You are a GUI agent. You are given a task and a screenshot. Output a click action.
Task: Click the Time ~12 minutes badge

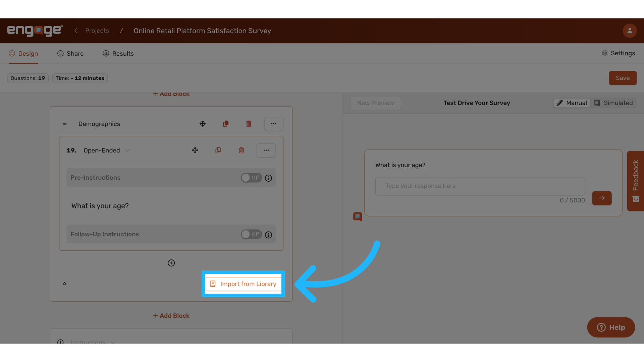80,78
